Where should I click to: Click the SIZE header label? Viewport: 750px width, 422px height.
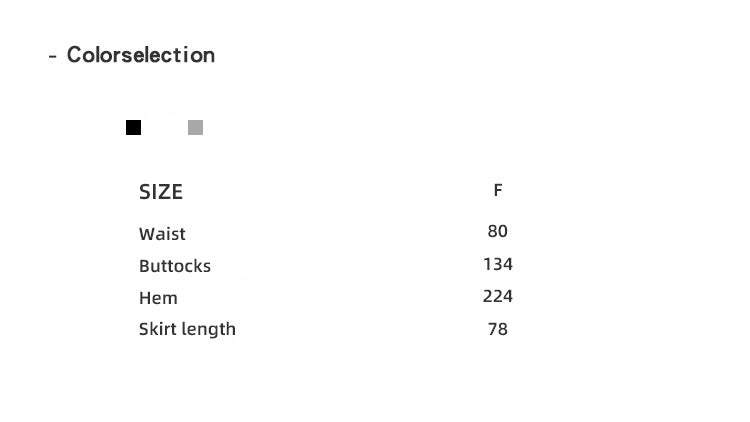(161, 192)
